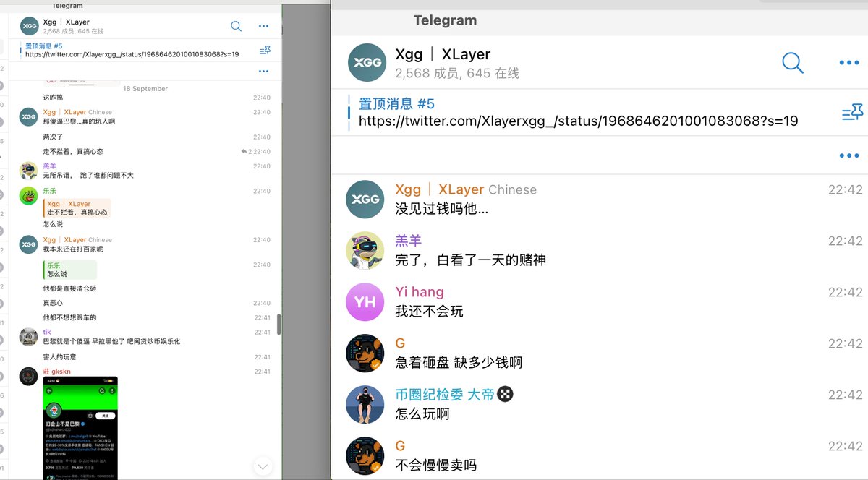The image size is (868, 480).
Task: Click message 怎么玩啊
Action: pos(422,414)
